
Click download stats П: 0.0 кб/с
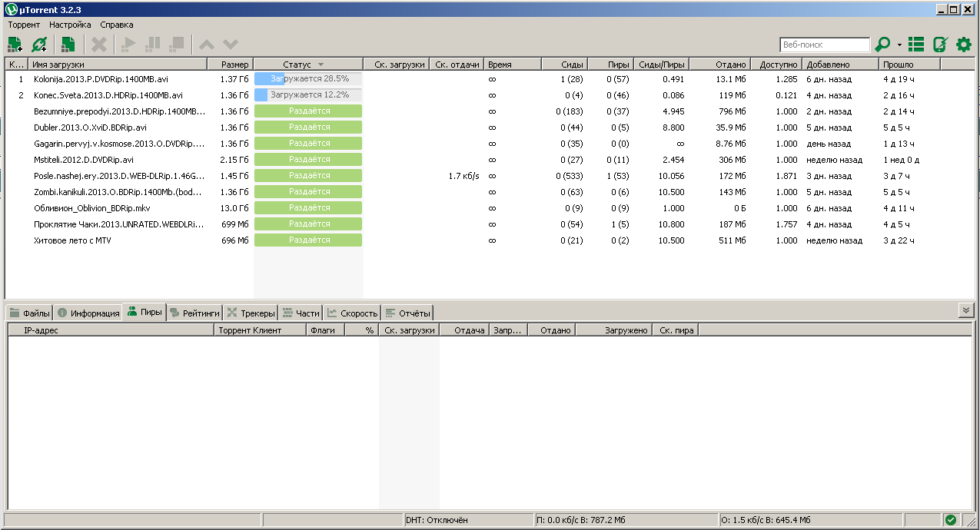coord(626,520)
